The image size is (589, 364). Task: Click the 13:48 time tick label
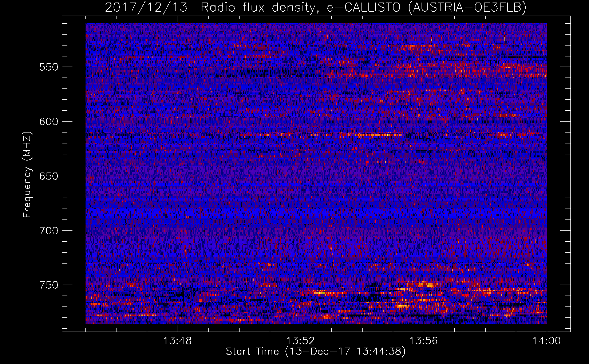177,341
